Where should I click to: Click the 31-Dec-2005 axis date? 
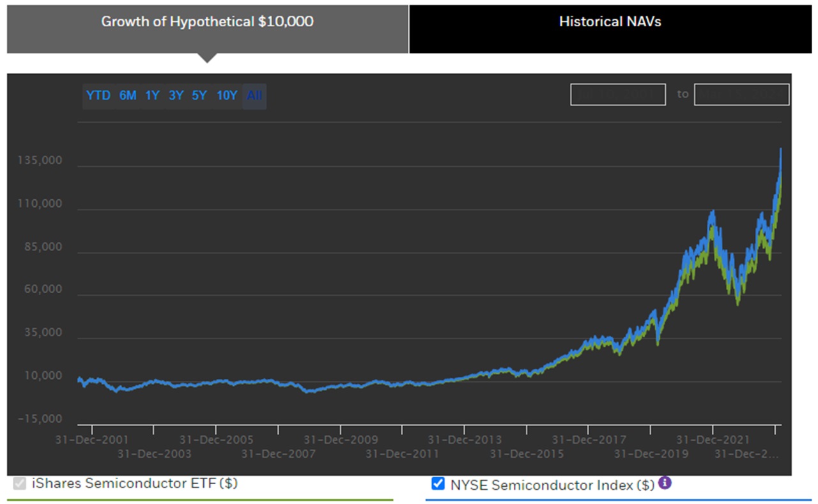[216, 439]
